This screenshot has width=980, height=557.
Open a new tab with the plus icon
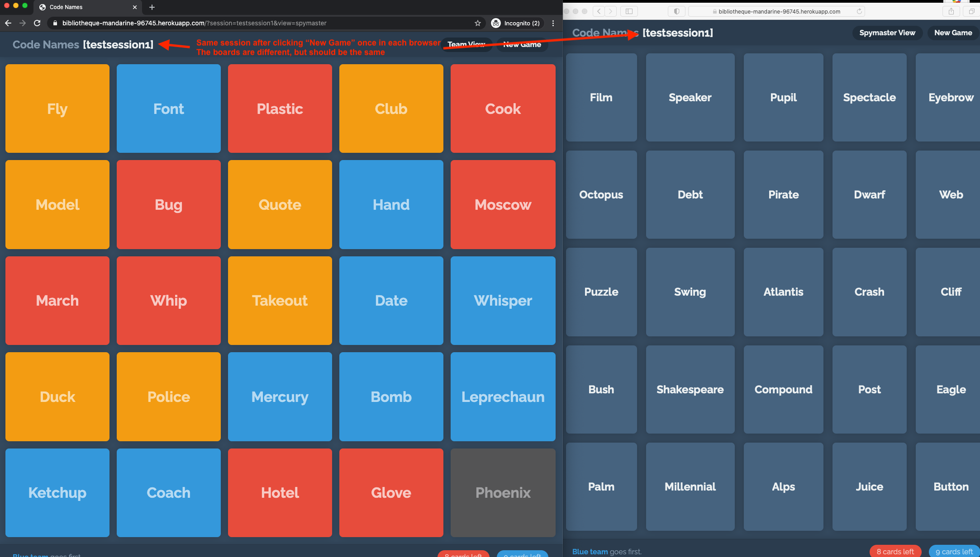coord(152,7)
